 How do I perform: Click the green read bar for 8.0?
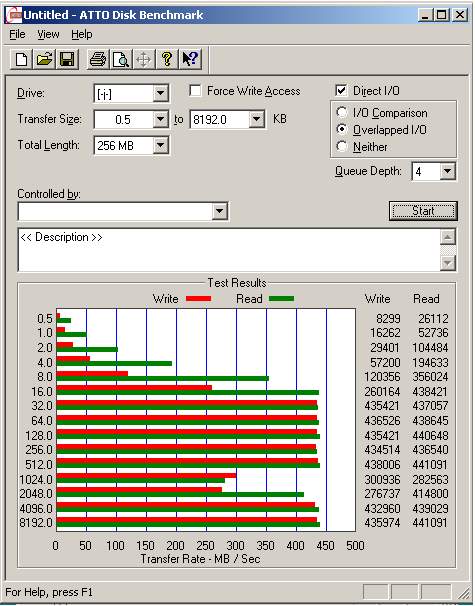pyautogui.click(x=163, y=378)
